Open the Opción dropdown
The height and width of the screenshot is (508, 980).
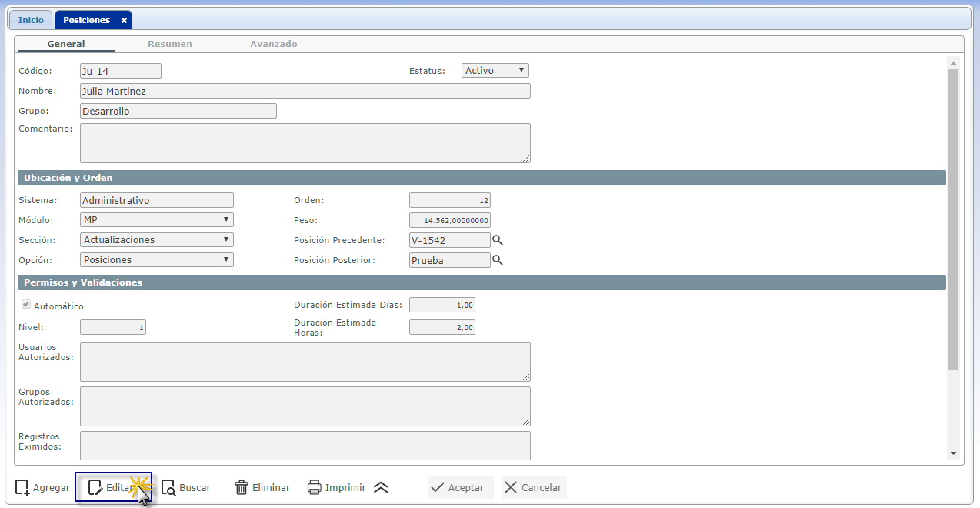(157, 260)
